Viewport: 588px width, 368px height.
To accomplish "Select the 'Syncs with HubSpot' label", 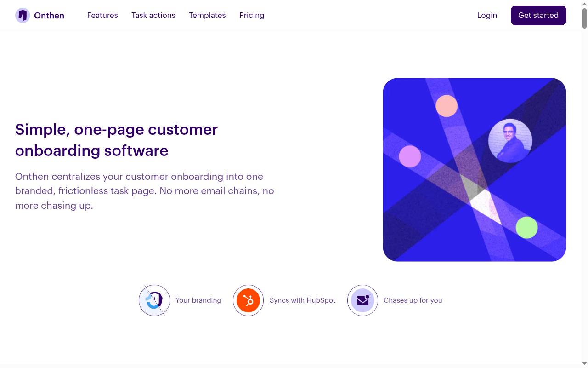I will pyautogui.click(x=302, y=300).
